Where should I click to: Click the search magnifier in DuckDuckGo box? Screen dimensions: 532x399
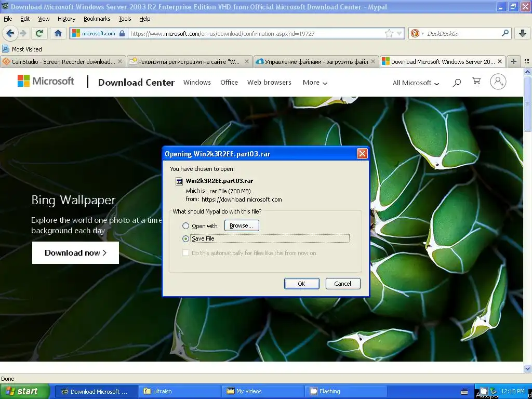(505, 33)
